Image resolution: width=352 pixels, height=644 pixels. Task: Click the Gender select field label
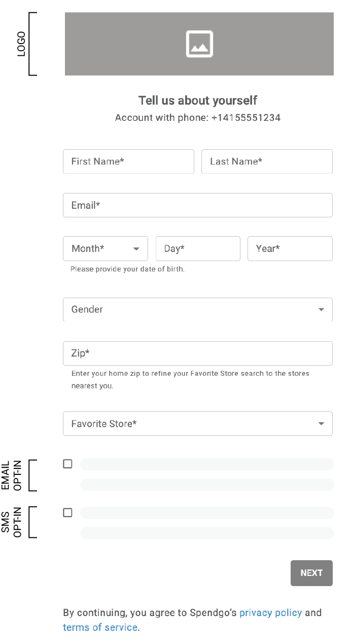click(x=87, y=309)
